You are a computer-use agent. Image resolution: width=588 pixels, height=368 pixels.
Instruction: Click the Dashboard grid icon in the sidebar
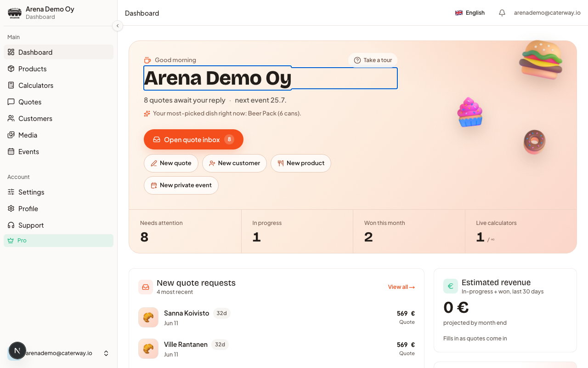click(11, 52)
